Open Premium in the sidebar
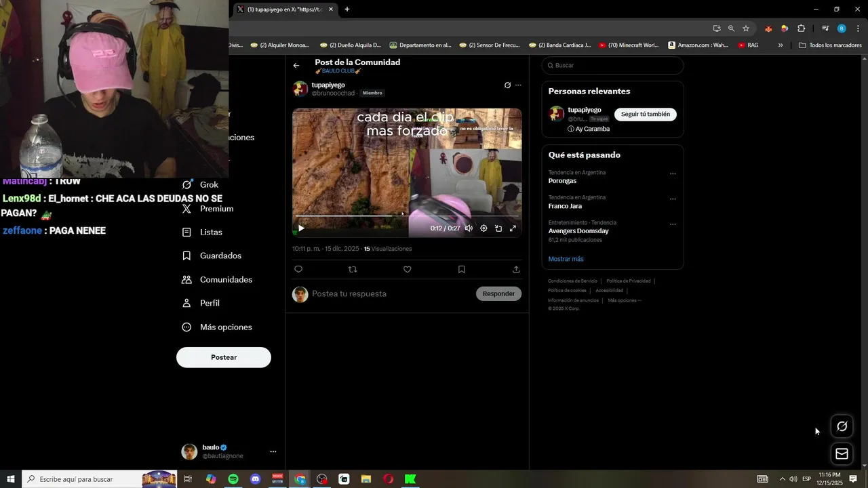Screen dimensions: 868x488 pyautogui.click(x=208, y=209)
